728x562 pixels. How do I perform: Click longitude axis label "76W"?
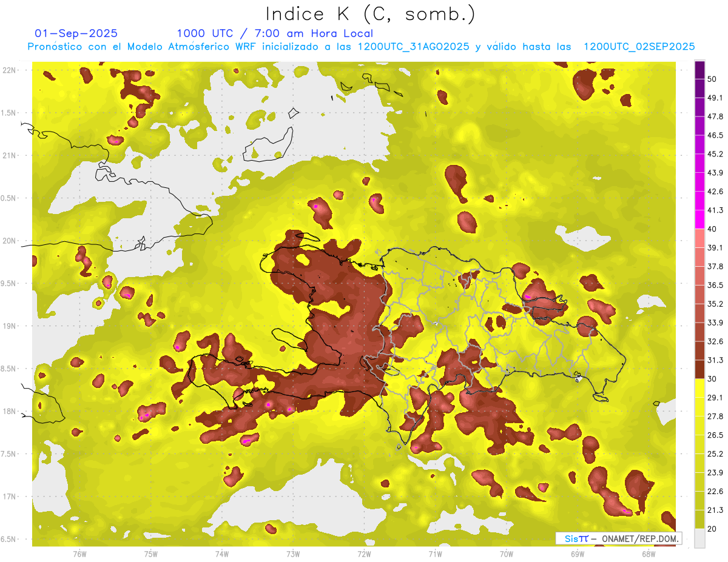tap(79, 554)
